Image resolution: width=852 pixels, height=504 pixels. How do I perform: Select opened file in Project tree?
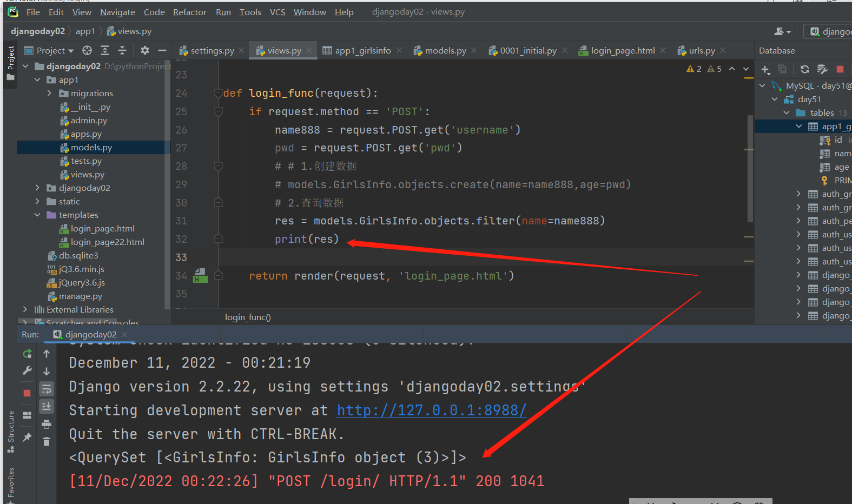pos(87,50)
